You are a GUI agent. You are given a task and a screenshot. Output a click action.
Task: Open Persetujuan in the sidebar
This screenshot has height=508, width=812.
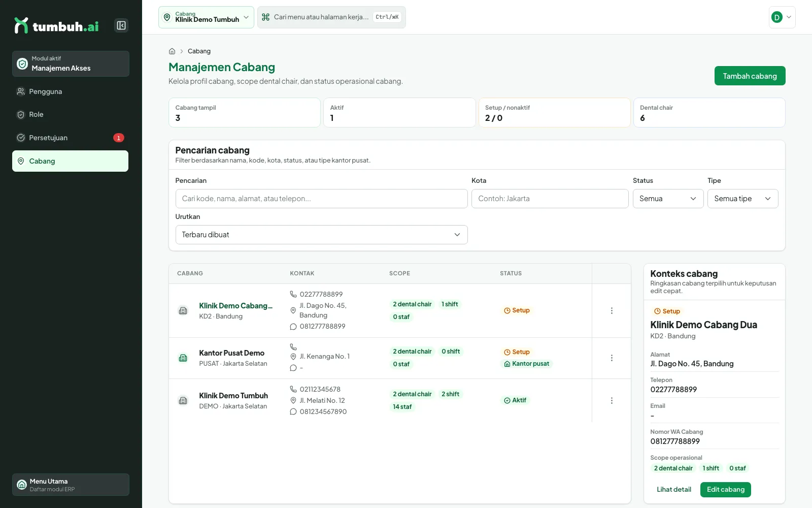pyautogui.click(x=70, y=138)
